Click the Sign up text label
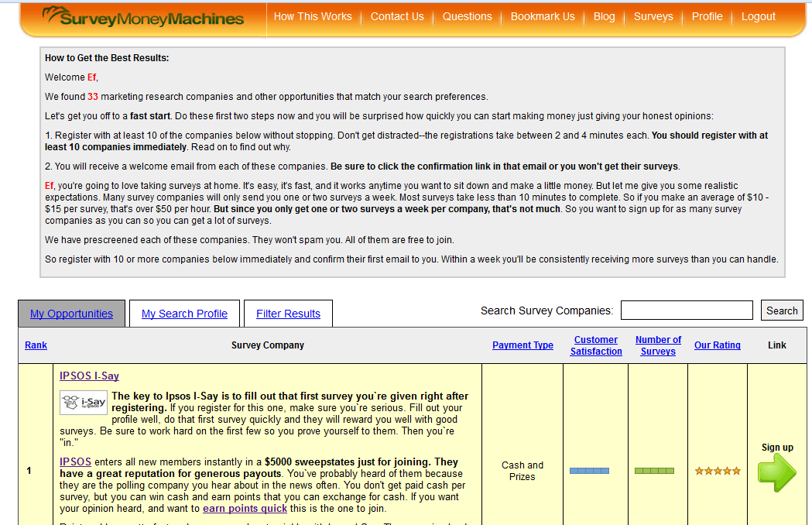The image size is (812, 525). 777,448
